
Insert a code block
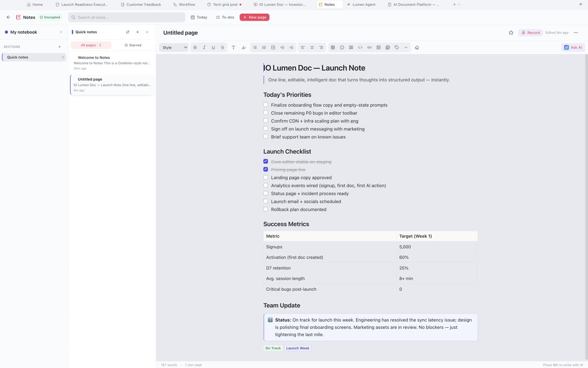click(x=360, y=48)
